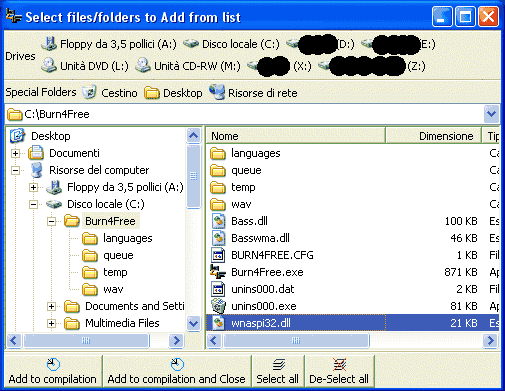Select languages folder in the tree
505x391 pixels.
click(x=128, y=238)
